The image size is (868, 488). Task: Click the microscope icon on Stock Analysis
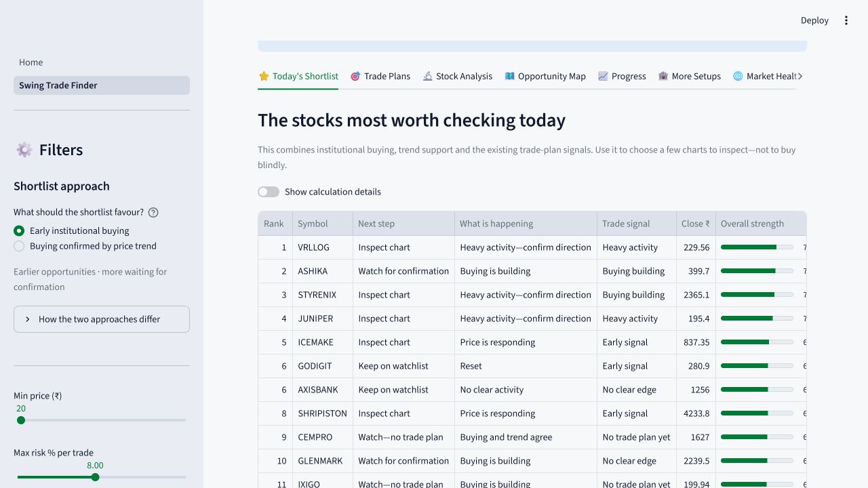click(x=428, y=76)
